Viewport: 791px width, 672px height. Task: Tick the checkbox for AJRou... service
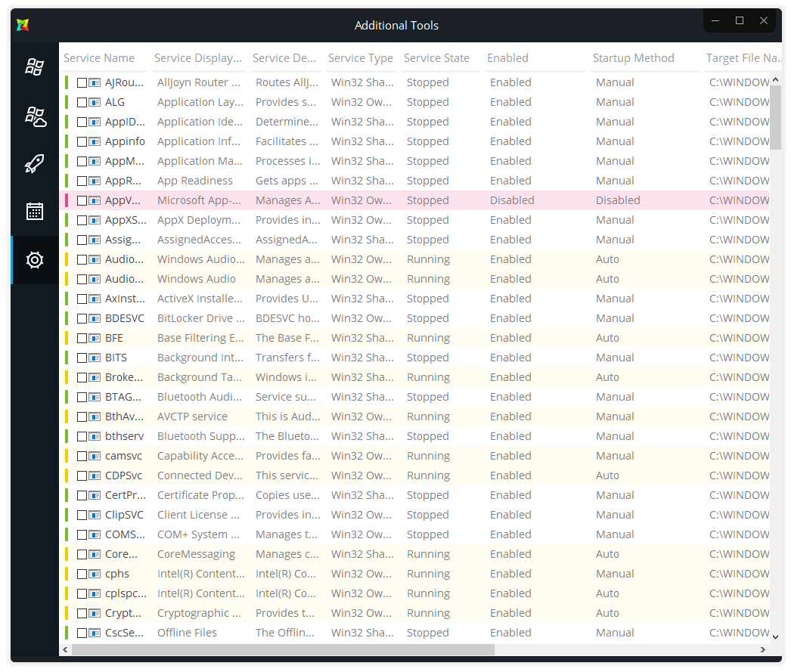(x=82, y=82)
